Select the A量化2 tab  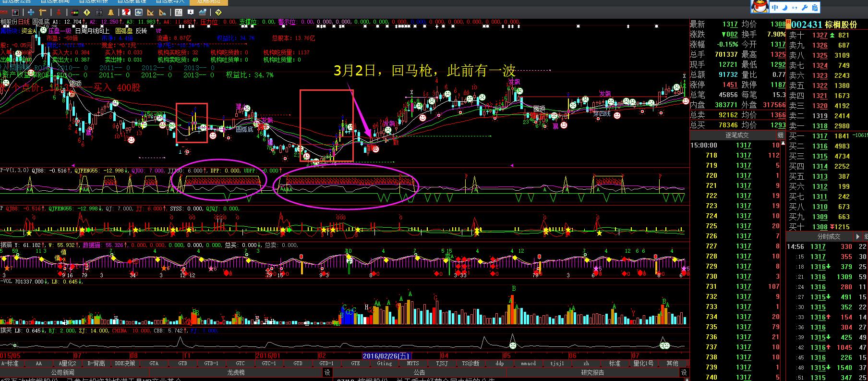tap(67, 364)
